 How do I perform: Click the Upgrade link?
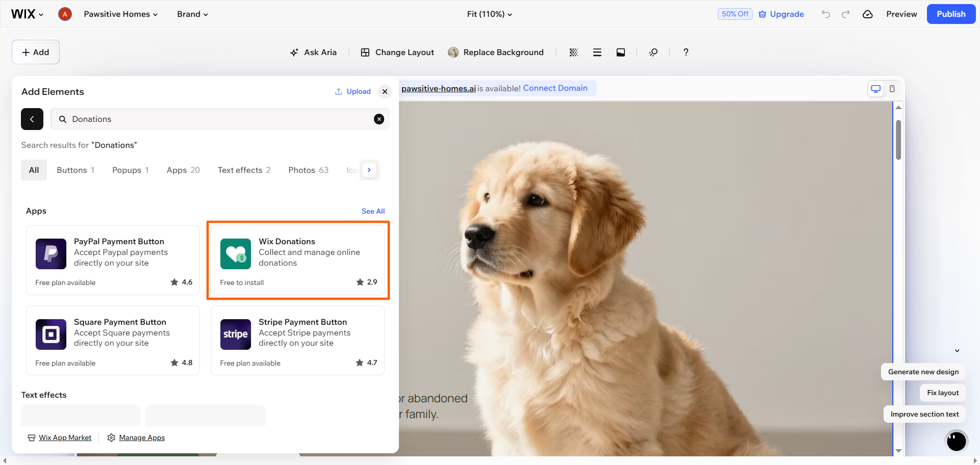781,14
